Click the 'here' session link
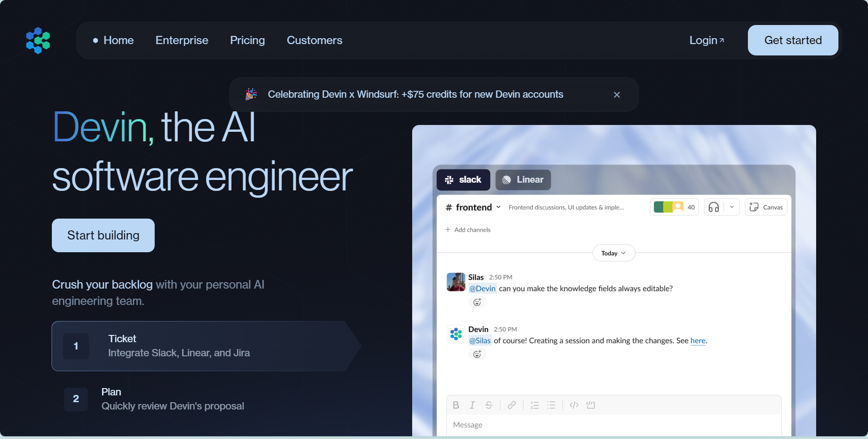 click(x=698, y=341)
